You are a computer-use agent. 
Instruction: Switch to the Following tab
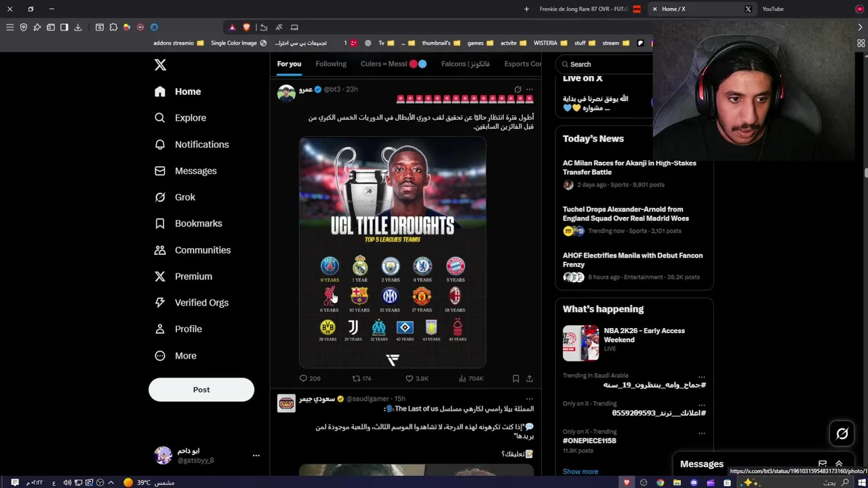click(331, 64)
